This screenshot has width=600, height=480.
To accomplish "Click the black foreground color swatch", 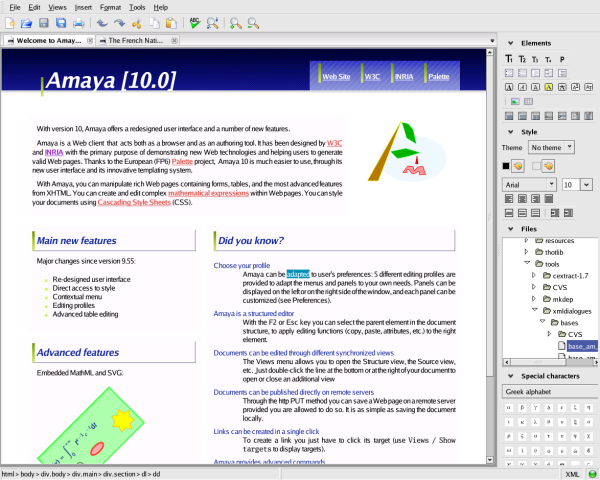I will coord(506,165).
